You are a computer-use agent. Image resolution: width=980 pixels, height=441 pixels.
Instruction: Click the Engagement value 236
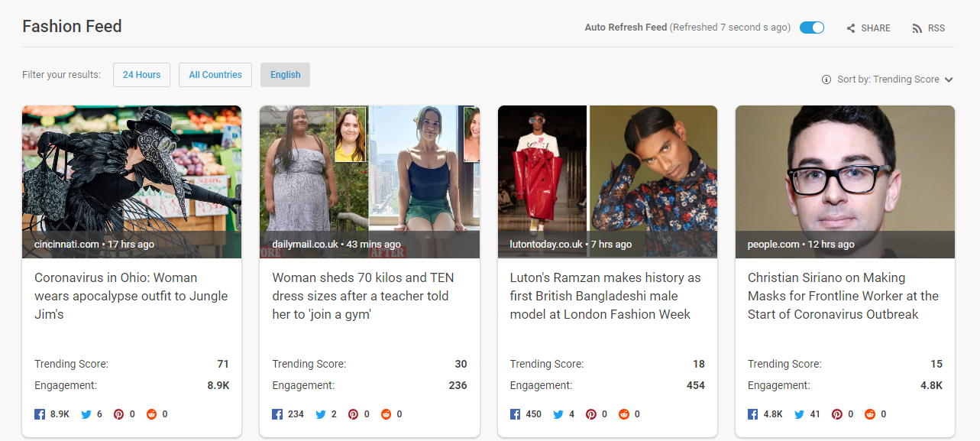coord(458,385)
